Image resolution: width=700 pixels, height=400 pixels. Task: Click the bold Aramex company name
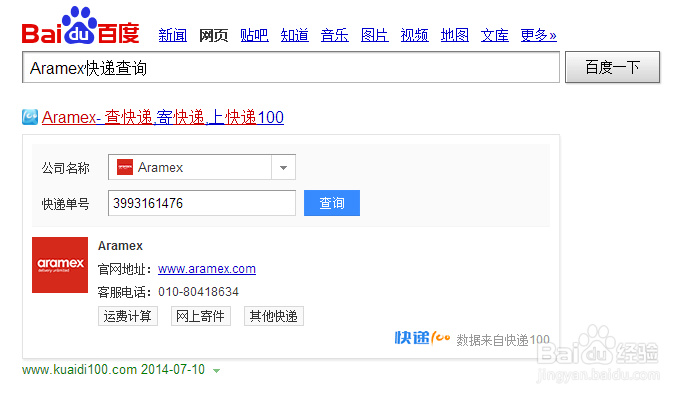[120, 246]
